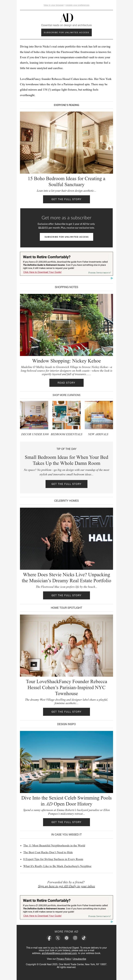Click Update your preferences link
This screenshot has height=980, width=133.
(77, 5)
